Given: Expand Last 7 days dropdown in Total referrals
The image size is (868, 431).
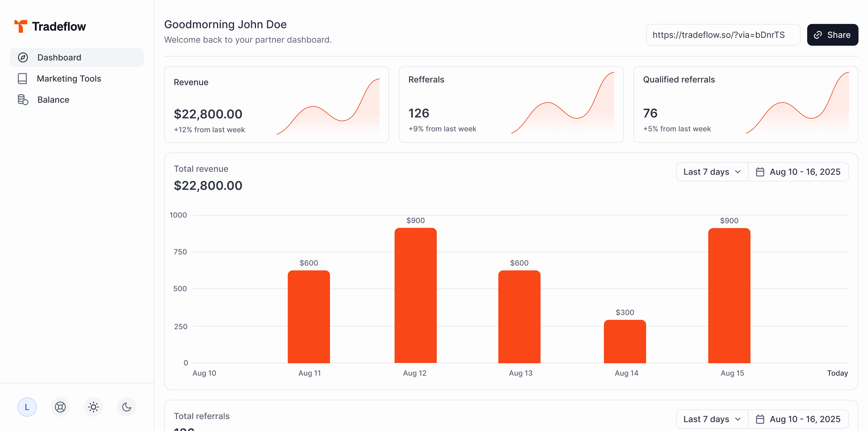Looking at the screenshot, I should [712, 419].
